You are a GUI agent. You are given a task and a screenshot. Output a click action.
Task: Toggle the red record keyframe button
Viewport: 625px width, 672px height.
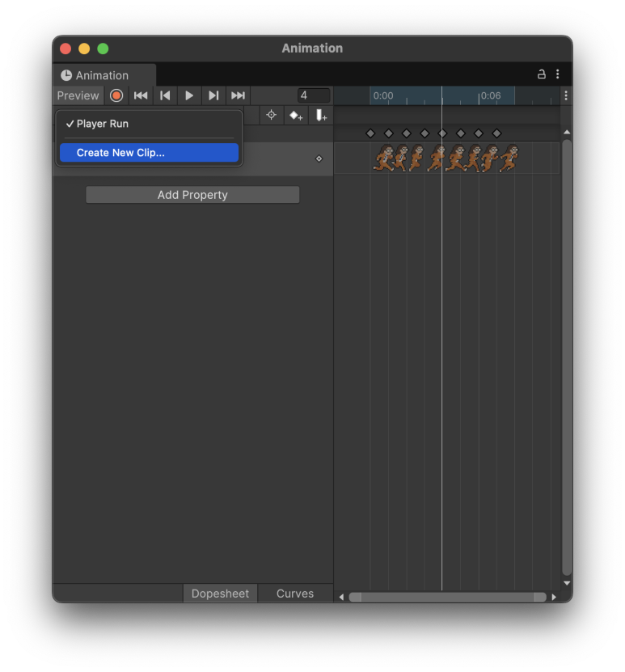pyautogui.click(x=116, y=95)
